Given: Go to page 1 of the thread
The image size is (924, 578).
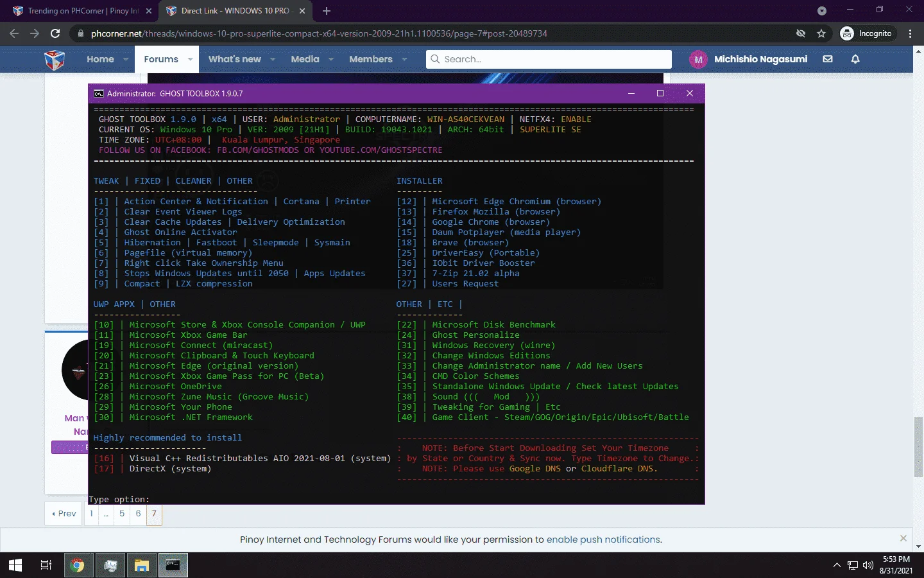Looking at the screenshot, I should tap(91, 513).
